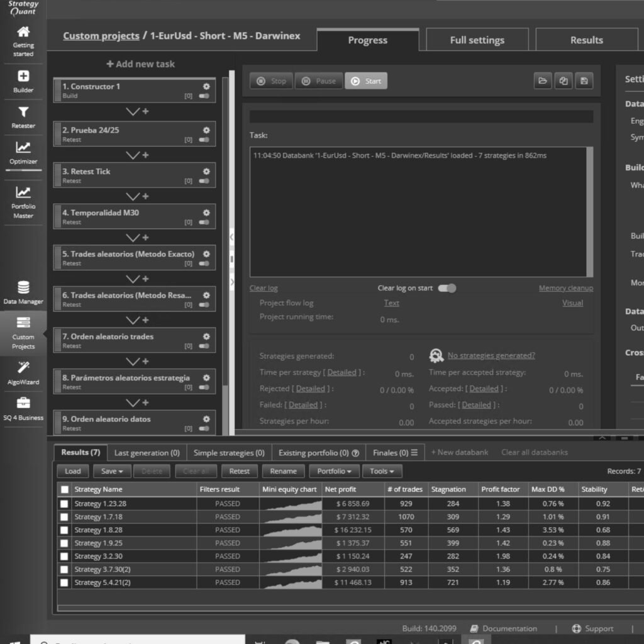Click the save project floppy disk icon

point(584,81)
